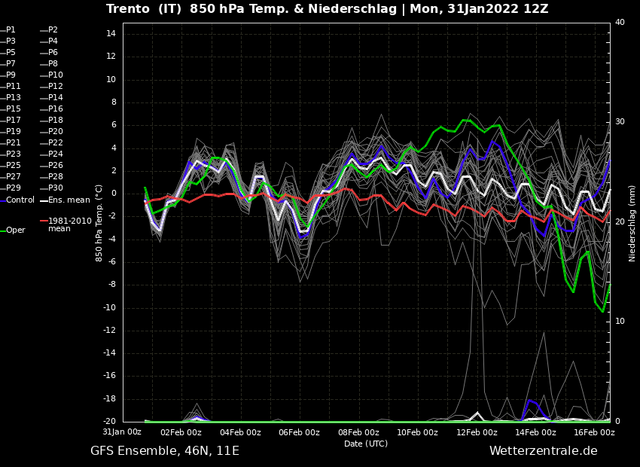This screenshot has width=640, height=467.
Task: Click the P18 member label
Action: click(52, 120)
